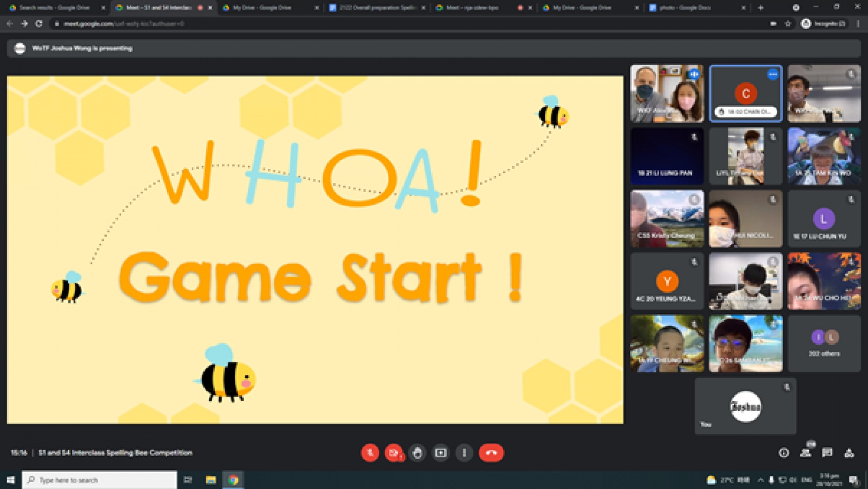Reload the Google Meet page
Screen dimensions: 868x489
(39, 24)
